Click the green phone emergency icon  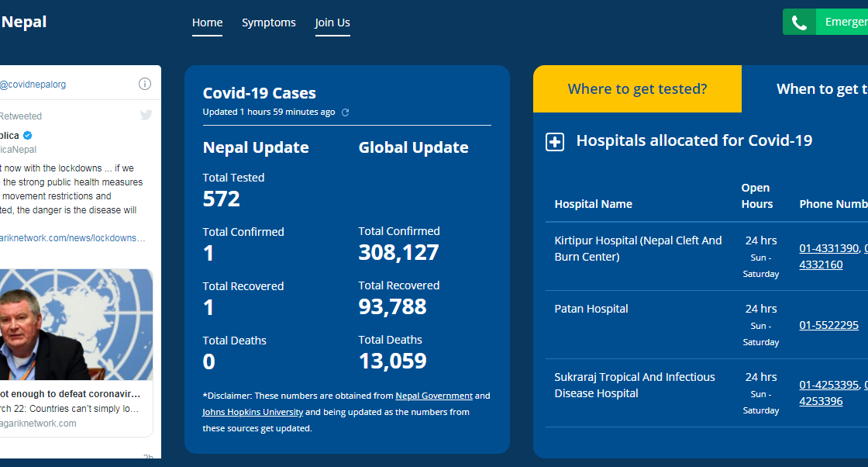(799, 22)
